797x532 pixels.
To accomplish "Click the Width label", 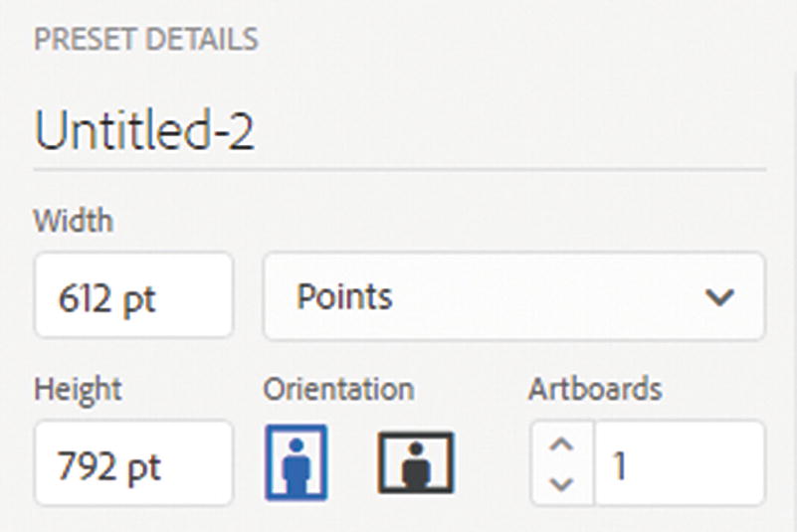I will [x=73, y=219].
